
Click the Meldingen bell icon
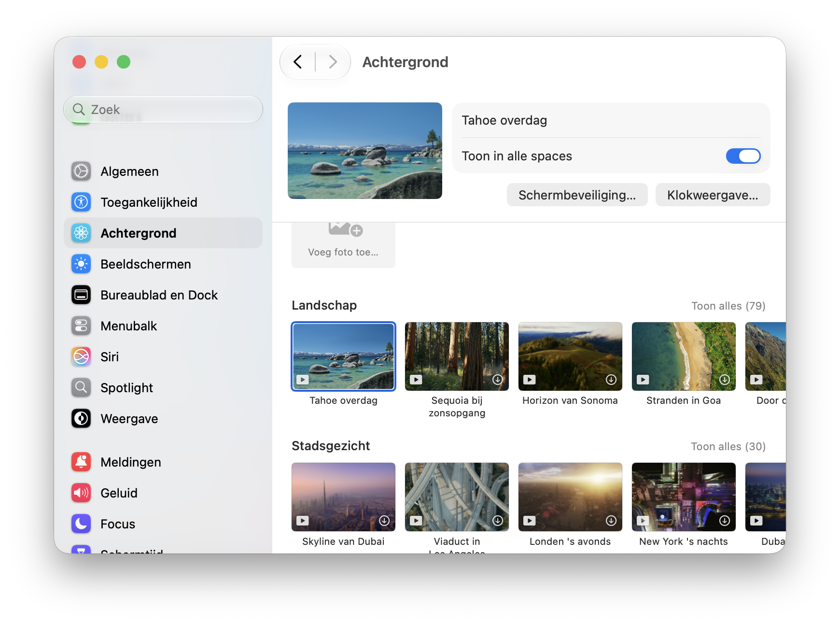click(81, 462)
